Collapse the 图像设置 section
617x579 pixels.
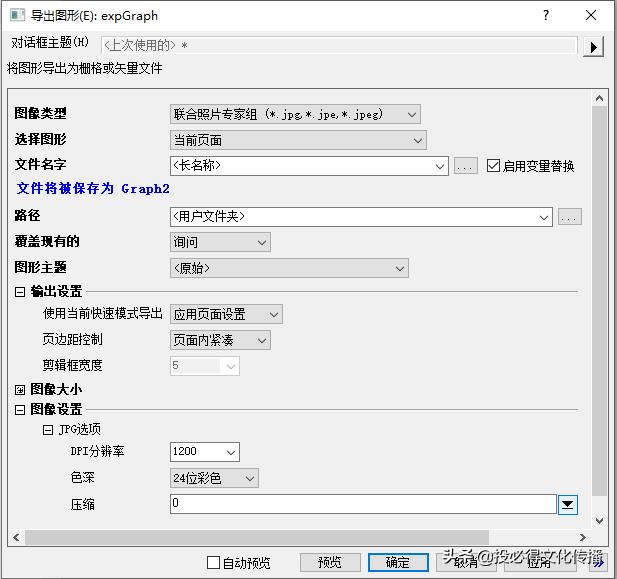click(x=20, y=410)
